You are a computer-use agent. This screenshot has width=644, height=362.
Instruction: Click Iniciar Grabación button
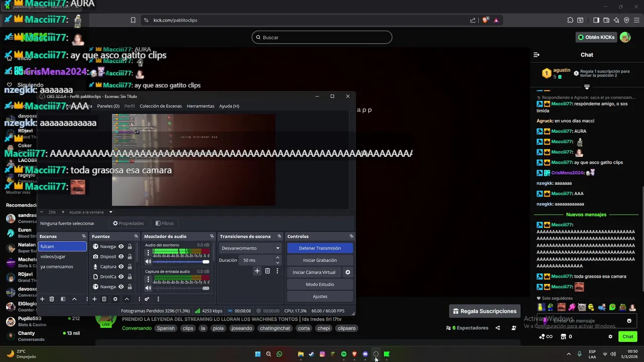tap(320, 260)
